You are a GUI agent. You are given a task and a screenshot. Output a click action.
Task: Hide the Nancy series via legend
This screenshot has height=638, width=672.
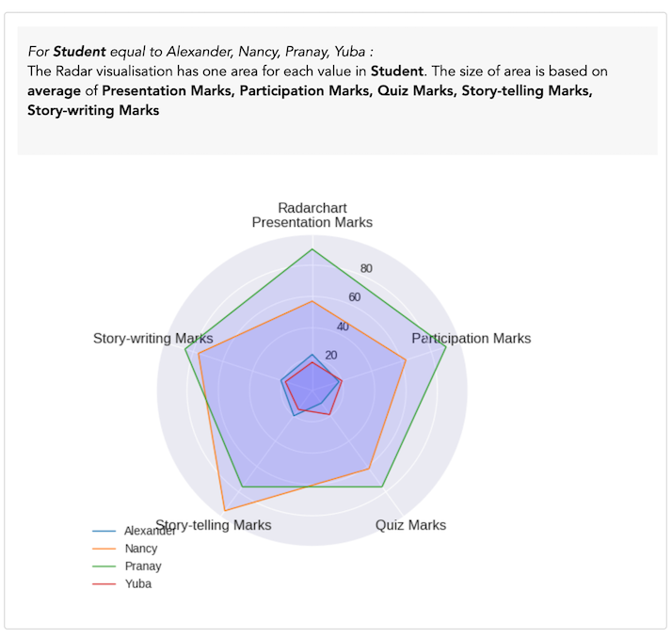pos(141,549)
